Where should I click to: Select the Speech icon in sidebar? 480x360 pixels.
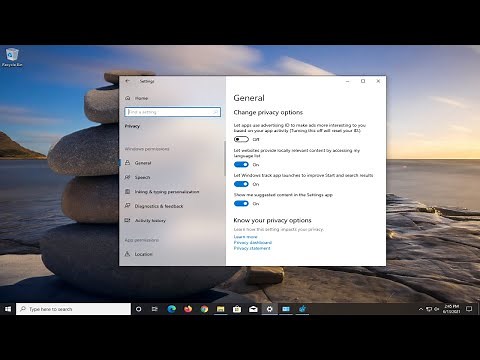coord(127,177)
